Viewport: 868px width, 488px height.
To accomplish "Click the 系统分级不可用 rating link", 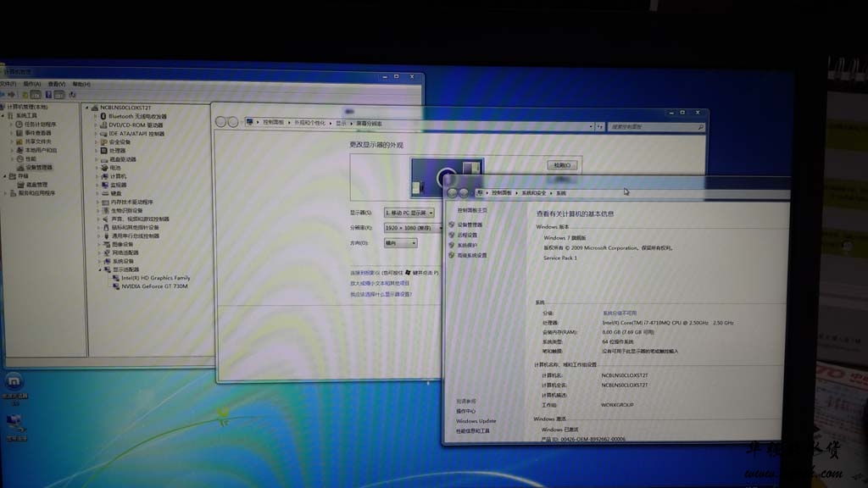I will [620, 313].
